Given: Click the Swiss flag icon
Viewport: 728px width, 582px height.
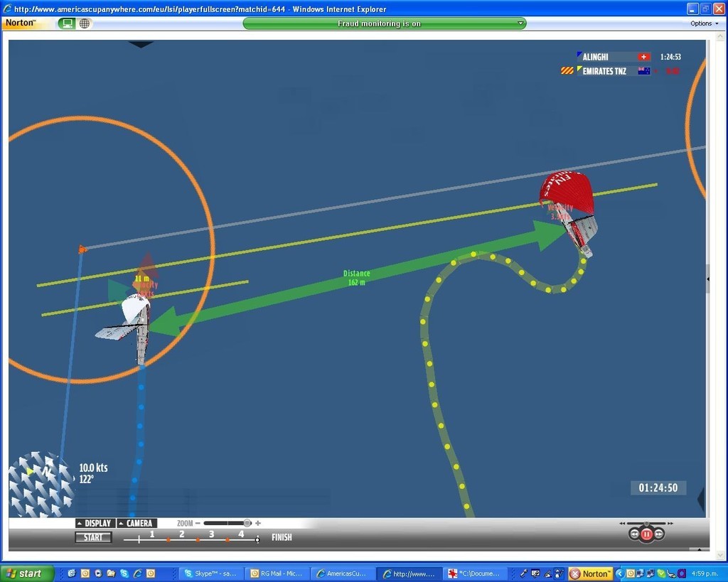Looking at the screenshot, I should [x=643, y=57].
